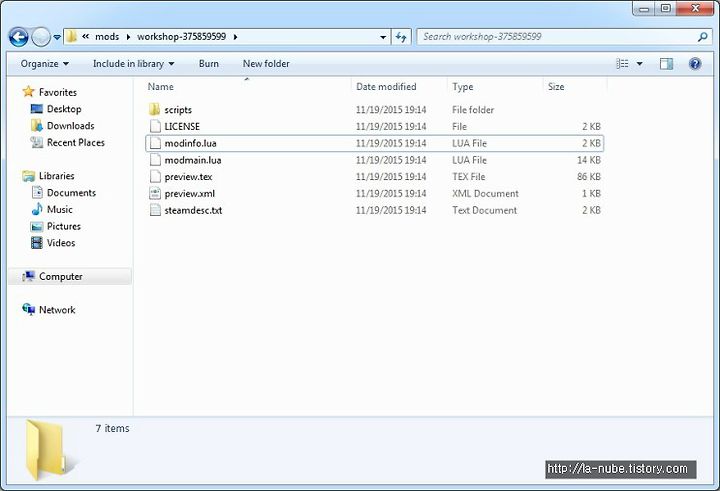The height and width of the screenshot is (491, 720).
Task: Open the Include in library menu
Action: click(x=133, y=64)
